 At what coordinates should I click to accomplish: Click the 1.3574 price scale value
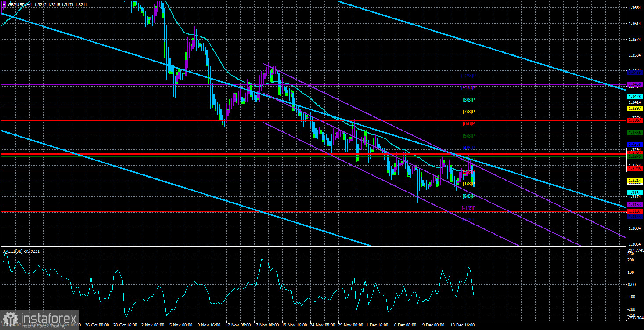point(635,40)
